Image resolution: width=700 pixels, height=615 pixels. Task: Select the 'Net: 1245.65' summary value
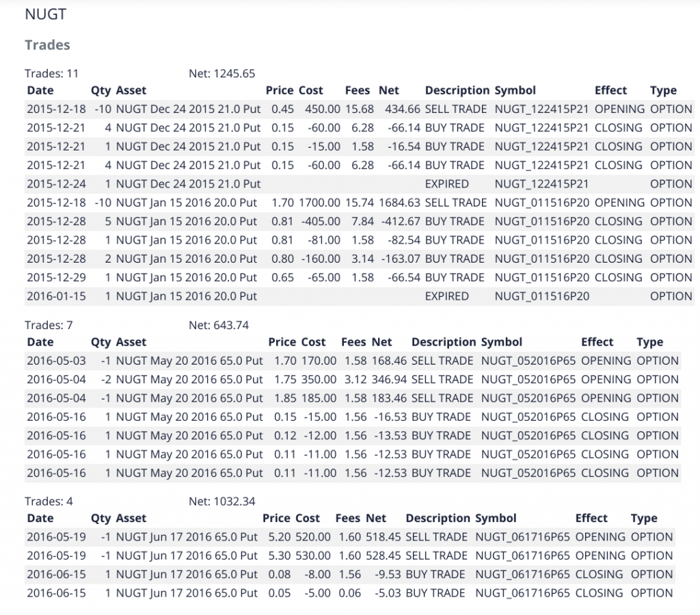point(222,73)
